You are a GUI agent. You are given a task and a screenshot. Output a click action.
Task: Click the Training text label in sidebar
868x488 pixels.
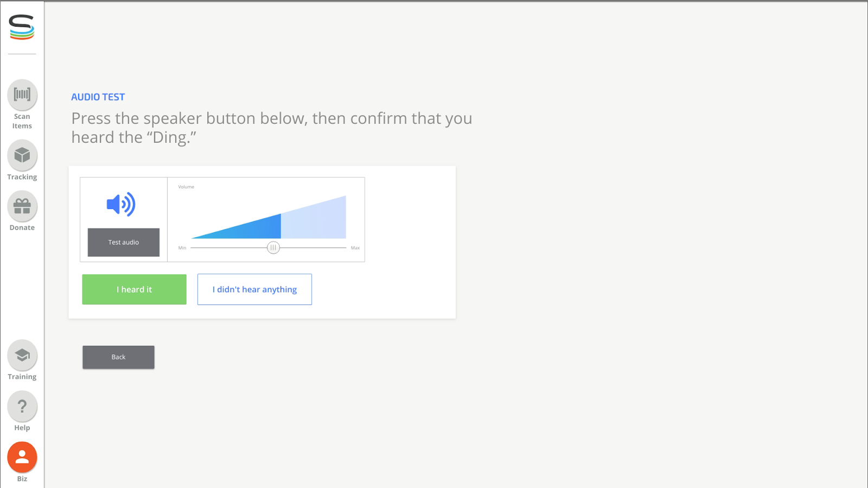(x=22, y=377)
